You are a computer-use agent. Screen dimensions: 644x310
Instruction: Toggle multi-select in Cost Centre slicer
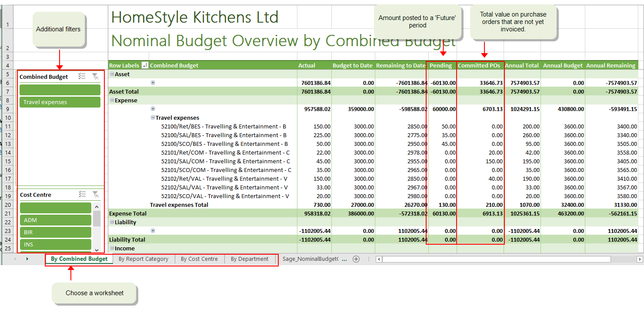pyautogui.click(x=82, y=194)
